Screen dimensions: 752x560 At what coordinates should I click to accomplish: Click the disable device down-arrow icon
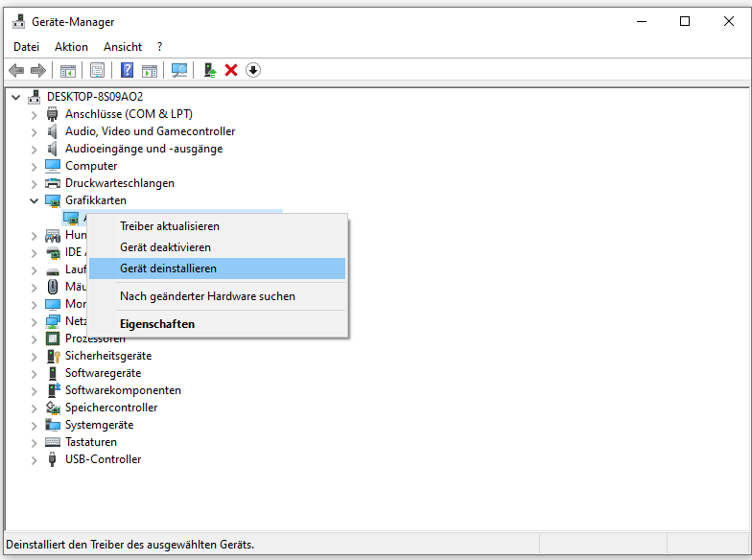[253, 71]
